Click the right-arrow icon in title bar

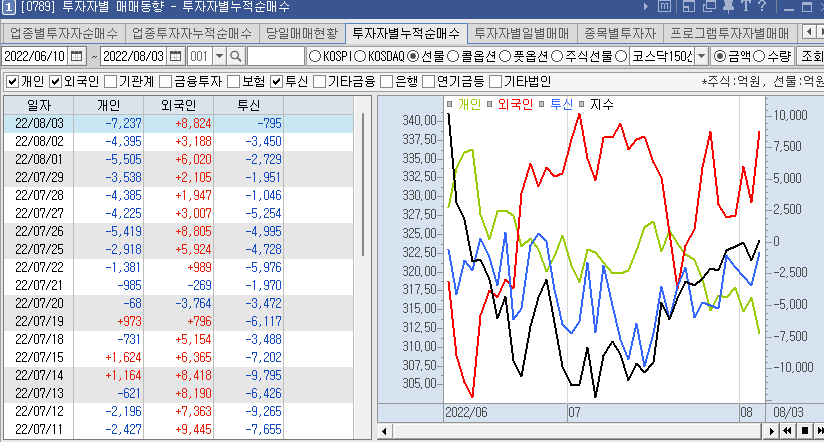(x=646, y=7)
